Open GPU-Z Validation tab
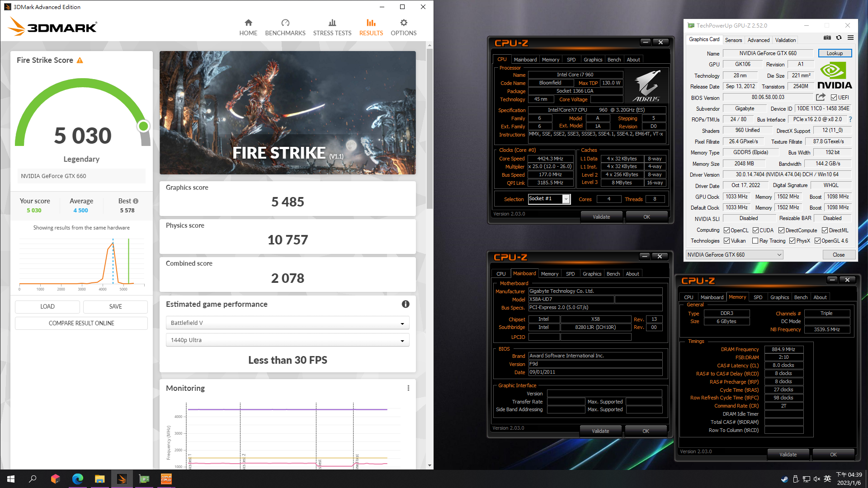 (x=785, y=40)
